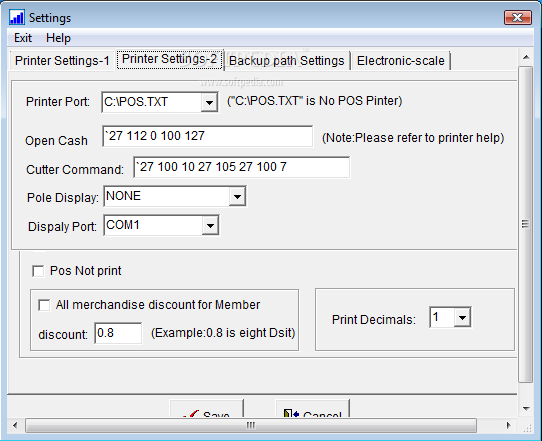Expand the Printer Port dropdown
This screenshot has width=542, height=441.
point(209,102)
